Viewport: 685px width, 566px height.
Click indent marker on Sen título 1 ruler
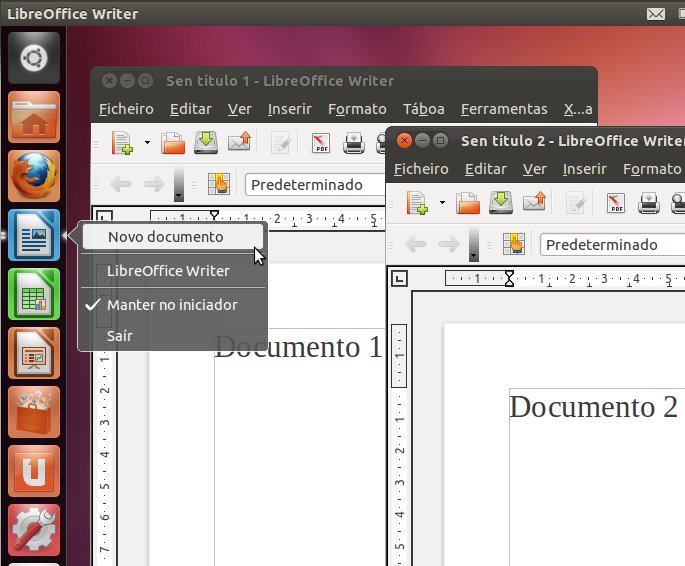[214, 216]
